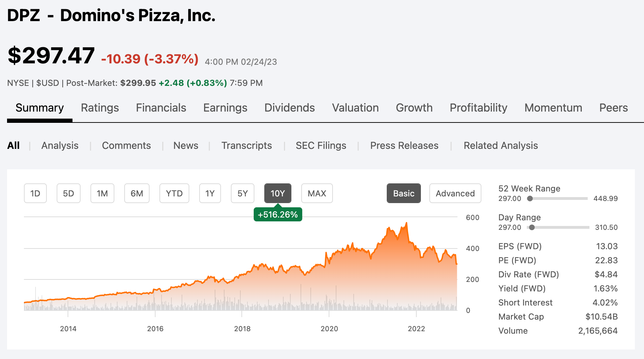Select the 1D chart range

tap(35, 193)
